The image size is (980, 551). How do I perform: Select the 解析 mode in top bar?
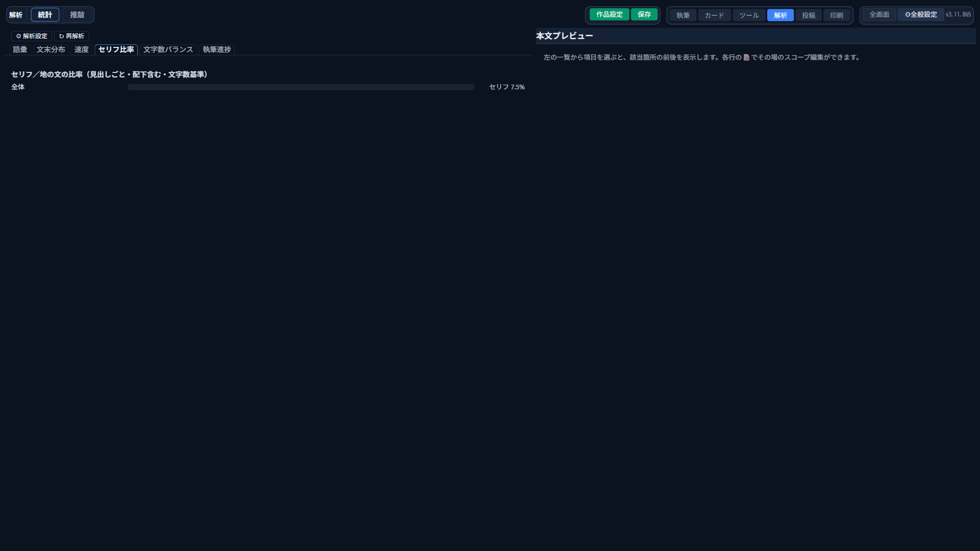click(780, 15)
